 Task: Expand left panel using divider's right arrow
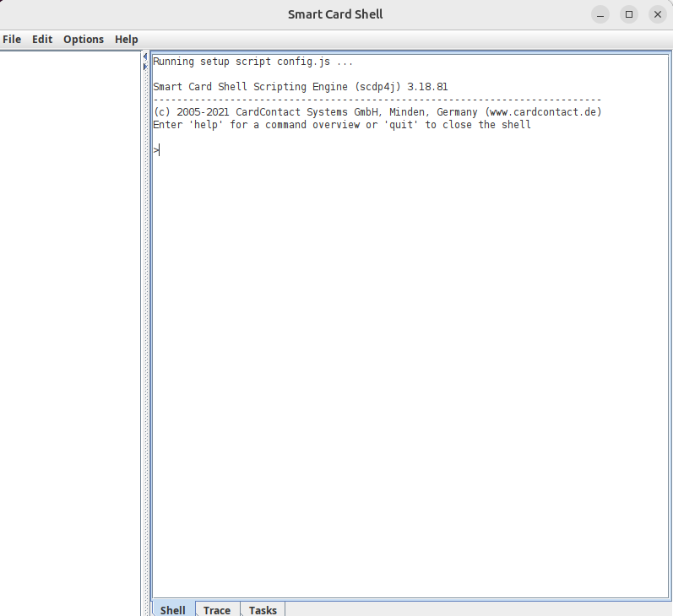point(145,66)
